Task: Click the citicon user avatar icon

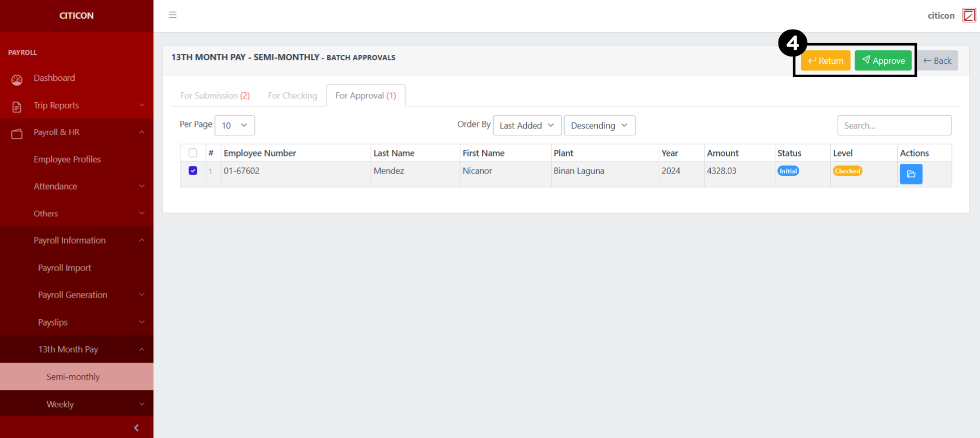Action: pyautogui.click(x=969, y=16)
